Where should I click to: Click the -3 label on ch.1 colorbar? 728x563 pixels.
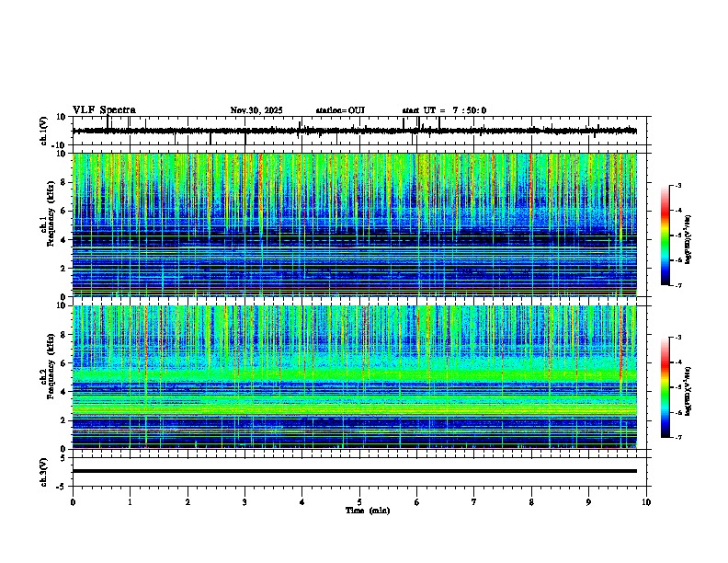[x=677, y=186]
